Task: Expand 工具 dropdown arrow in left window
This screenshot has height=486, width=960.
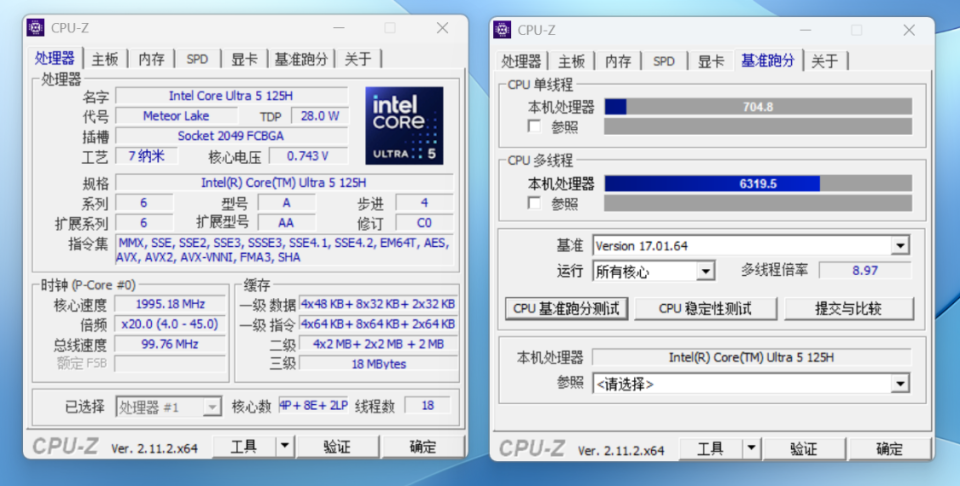Action: 285,446
